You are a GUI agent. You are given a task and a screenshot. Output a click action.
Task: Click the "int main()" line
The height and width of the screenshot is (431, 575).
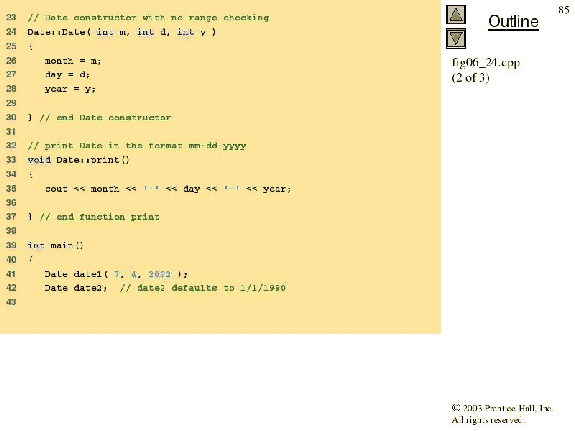coord(55,245)
